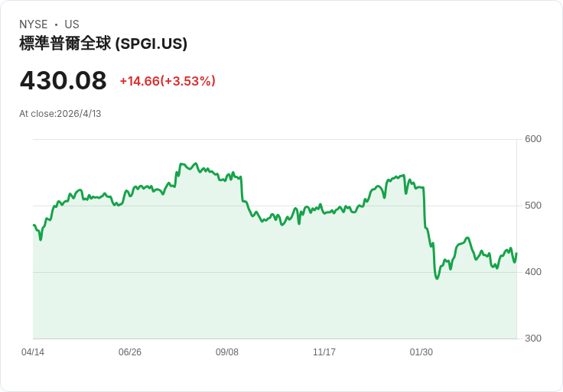
Task: Select the 01/30 date axis label
Action: click(421, 352)
